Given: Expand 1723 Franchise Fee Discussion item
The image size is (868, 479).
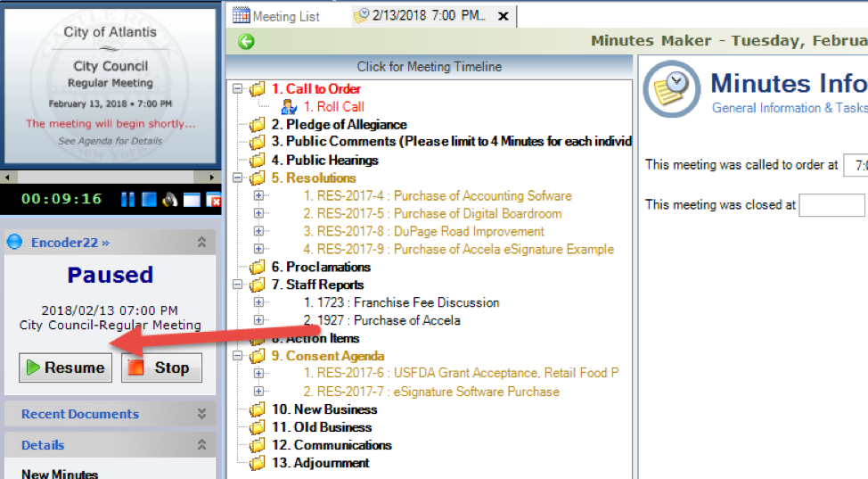Looking at the screenshot, I should pyautogui.click(x=258, y=302).
